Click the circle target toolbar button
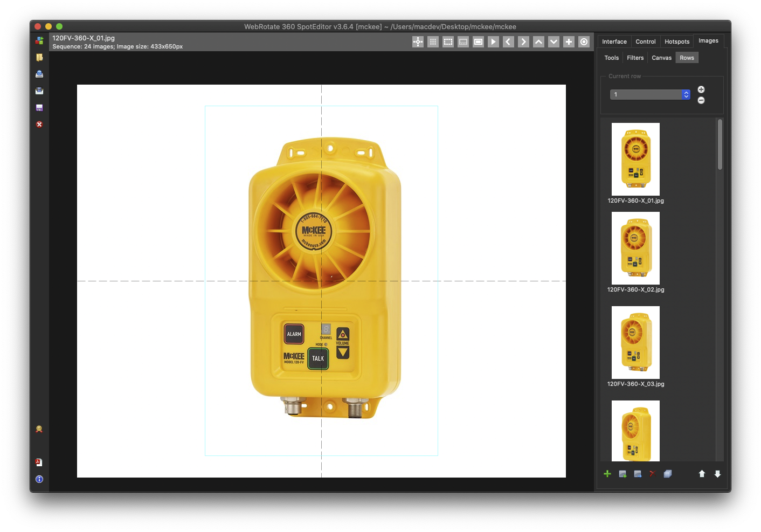Screen dimensions: 761x532 point(584,42)
